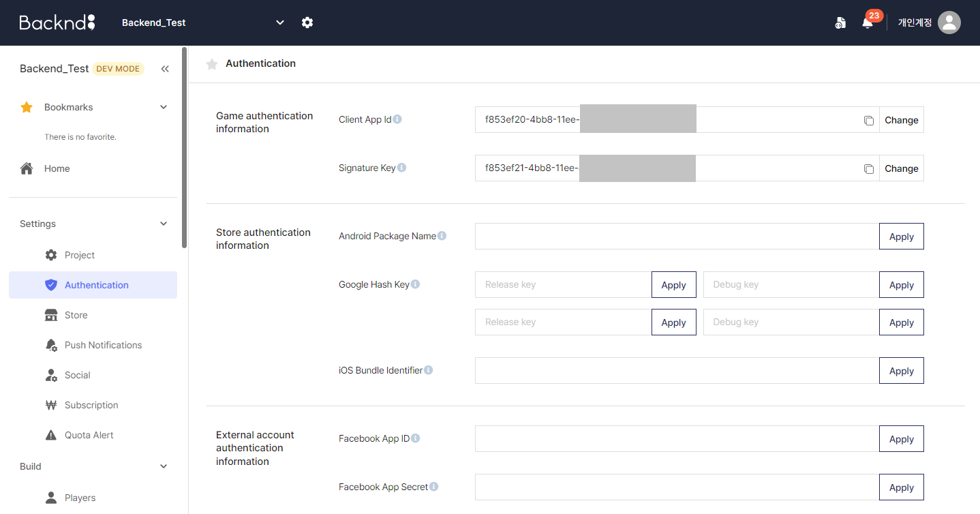Show info for Client App Id
The image size is (980, 514).
pyautogui.click(x=397, y=119)
